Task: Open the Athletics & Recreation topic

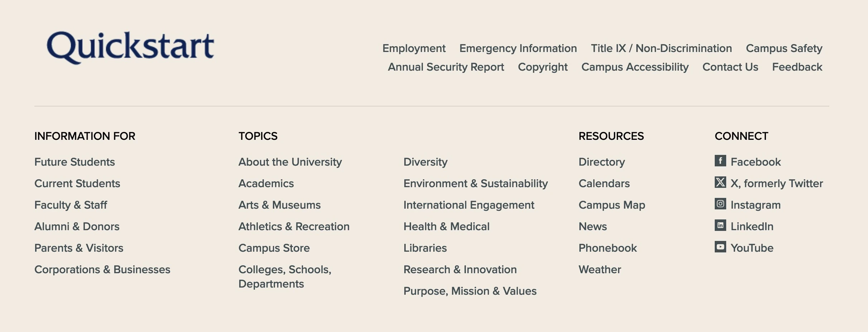Action: point(294,227)
